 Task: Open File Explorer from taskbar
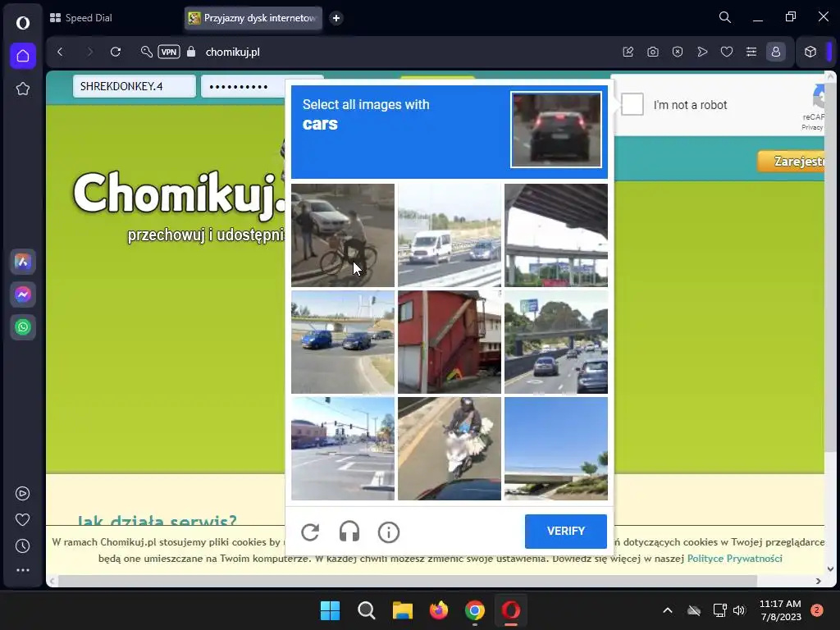point(402,610)
